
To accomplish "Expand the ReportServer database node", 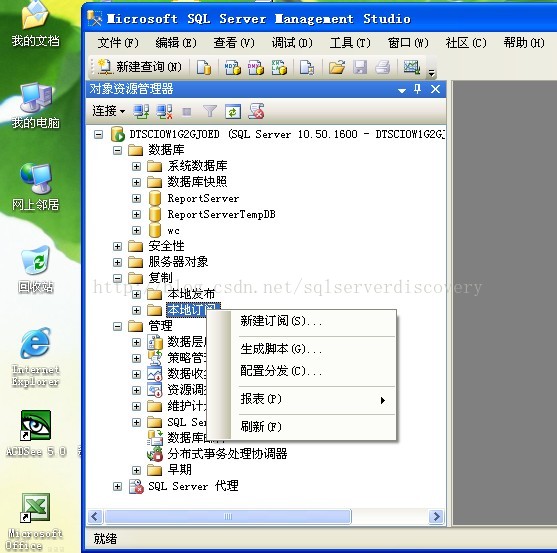I will point(136,199).
